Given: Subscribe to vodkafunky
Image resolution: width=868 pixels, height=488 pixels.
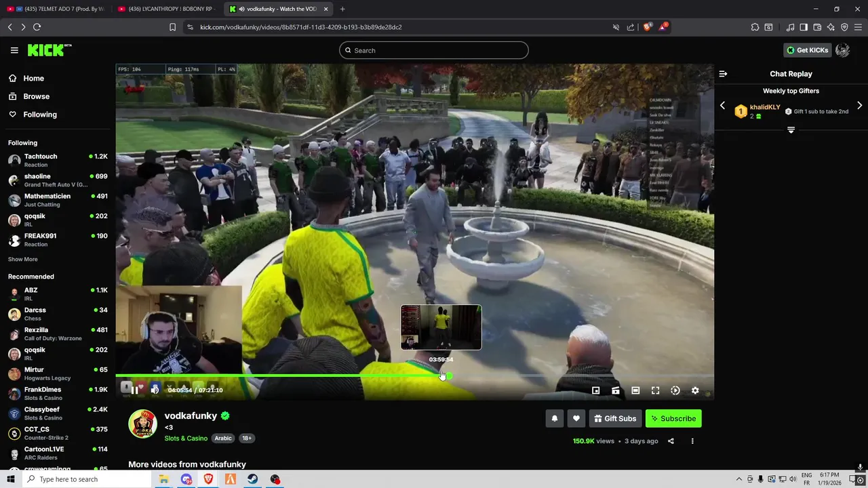Looking at the screenshot, I should point(673,418).
